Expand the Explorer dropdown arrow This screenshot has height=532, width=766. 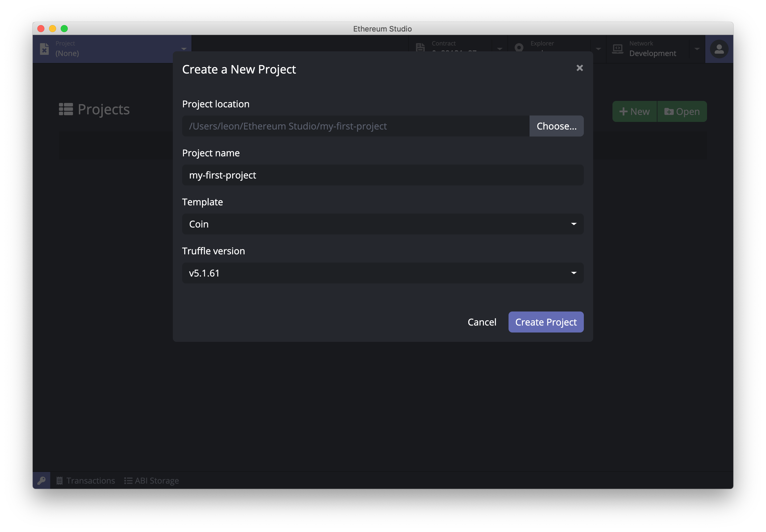[x=598, y=49]
